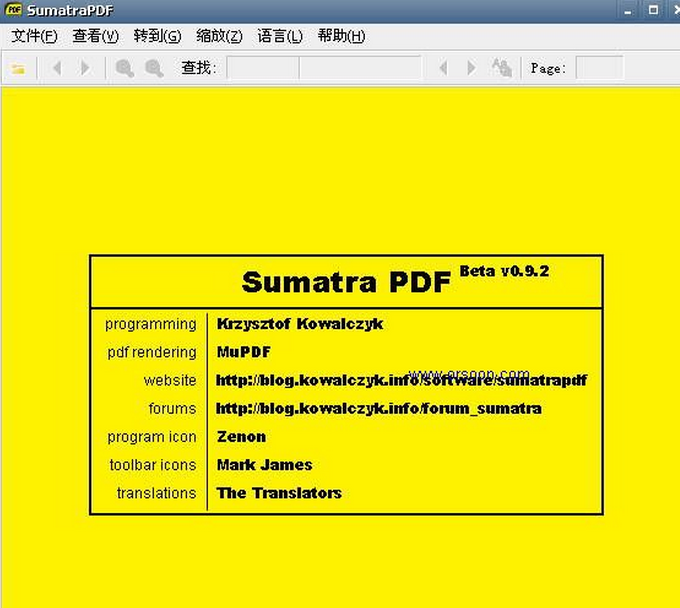
Task: Click the Mark James credit text
Action: coord(265,465)
